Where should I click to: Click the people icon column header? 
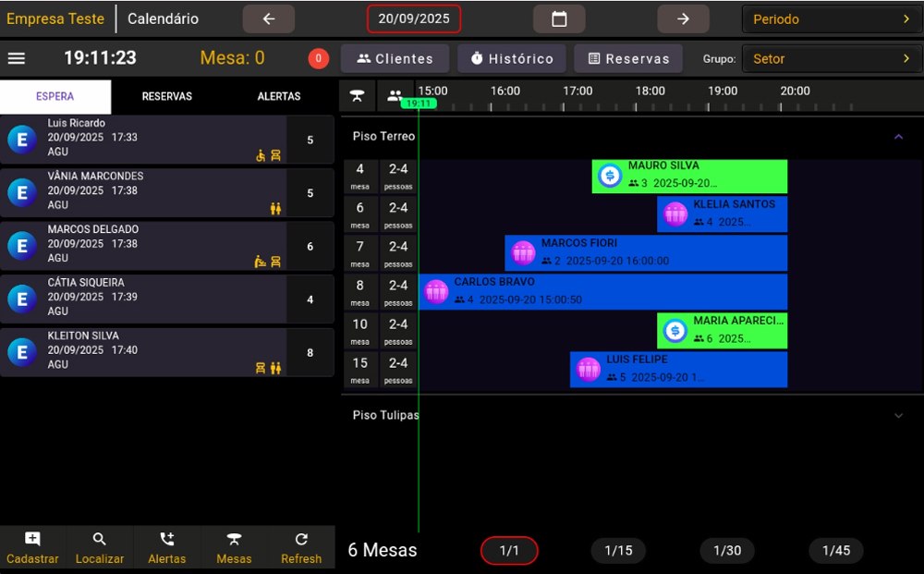395,95
